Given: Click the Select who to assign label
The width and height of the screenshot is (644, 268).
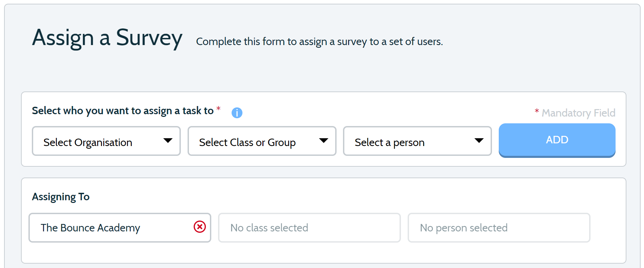Looking at the screenshot, I should (x=123, y=111).
